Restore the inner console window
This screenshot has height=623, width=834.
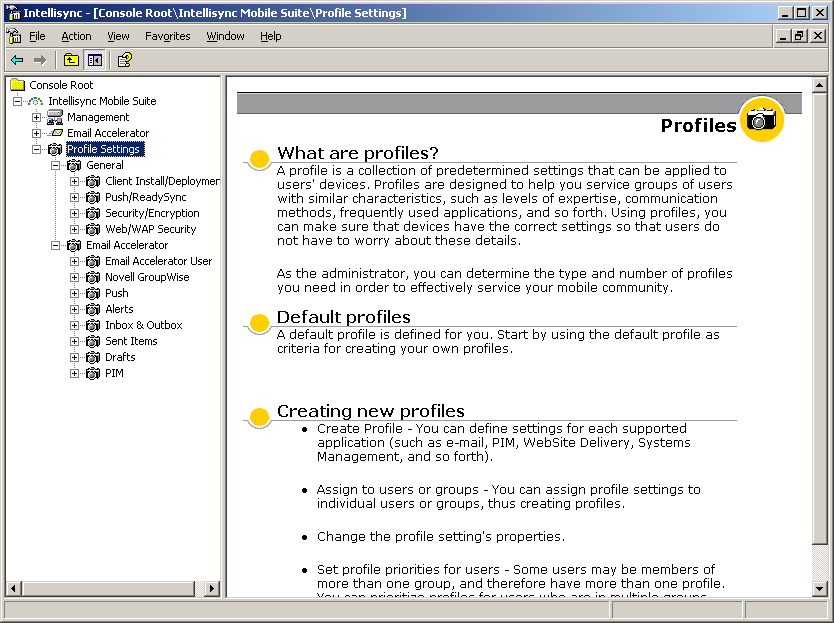[x=799, y=36]
